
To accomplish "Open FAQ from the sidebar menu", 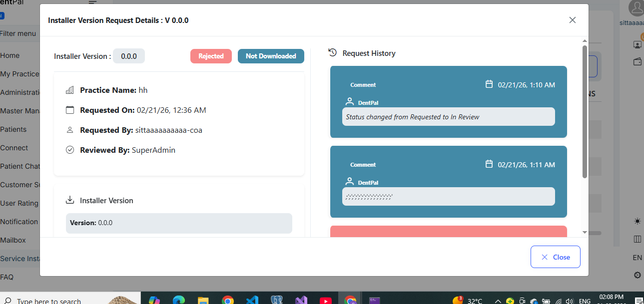I will pyautogui.click(x=7, y=277).
